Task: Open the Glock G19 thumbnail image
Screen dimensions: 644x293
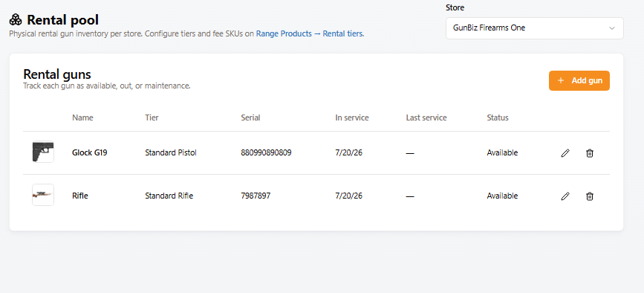Action: pos(43,152)
